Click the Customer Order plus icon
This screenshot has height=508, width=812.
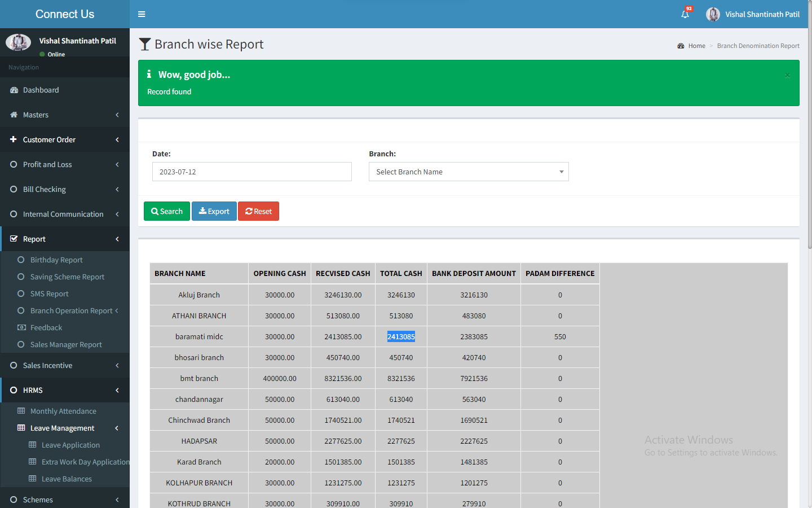pyautogui.click(x=14, y=139)
